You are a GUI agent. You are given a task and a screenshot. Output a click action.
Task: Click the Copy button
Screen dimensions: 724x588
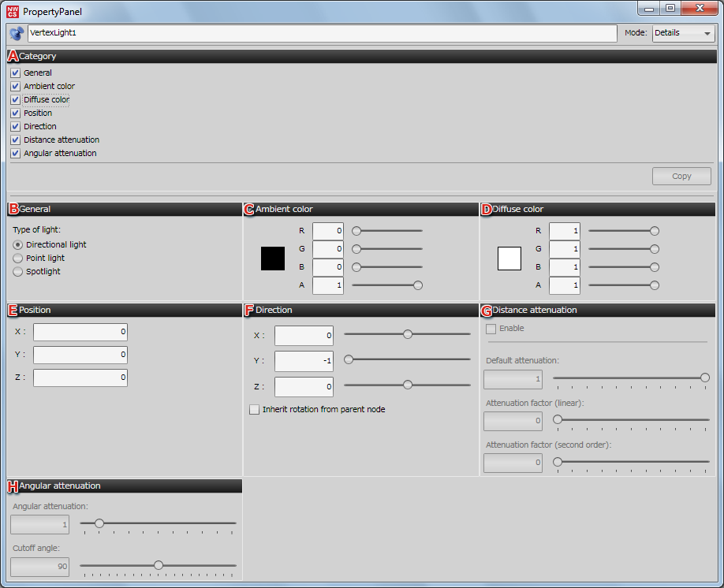coord(681,177)
